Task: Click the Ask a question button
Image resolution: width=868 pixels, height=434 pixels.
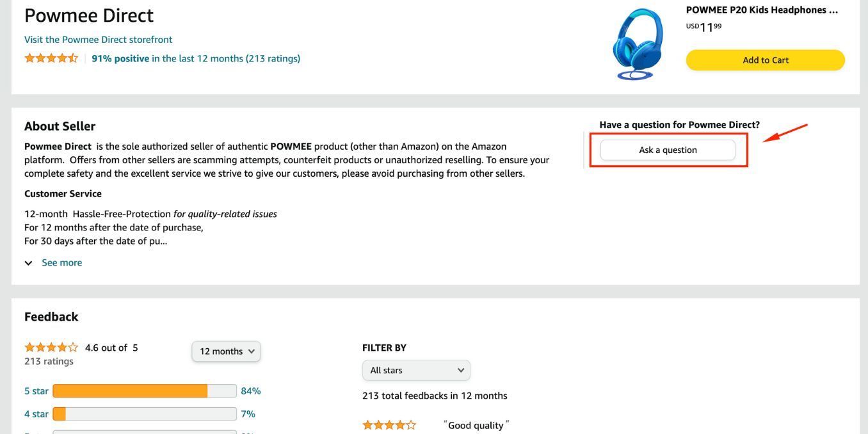Action: [668, 150]
